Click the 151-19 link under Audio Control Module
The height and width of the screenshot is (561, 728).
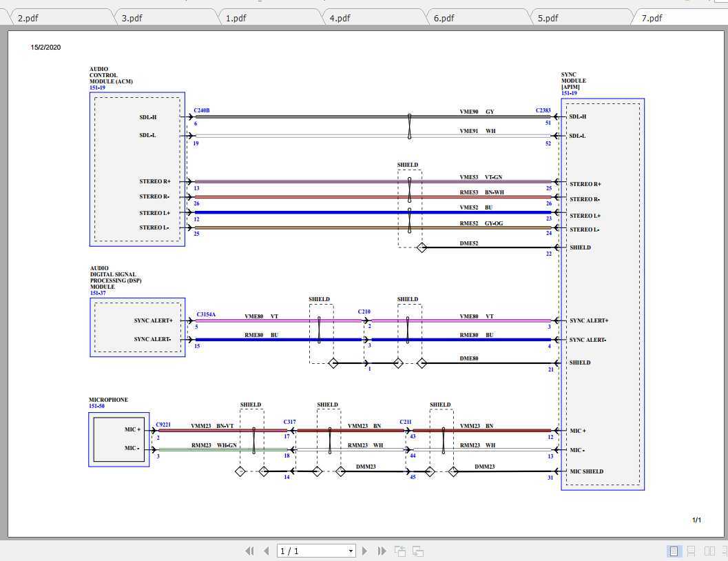point(98,88)
